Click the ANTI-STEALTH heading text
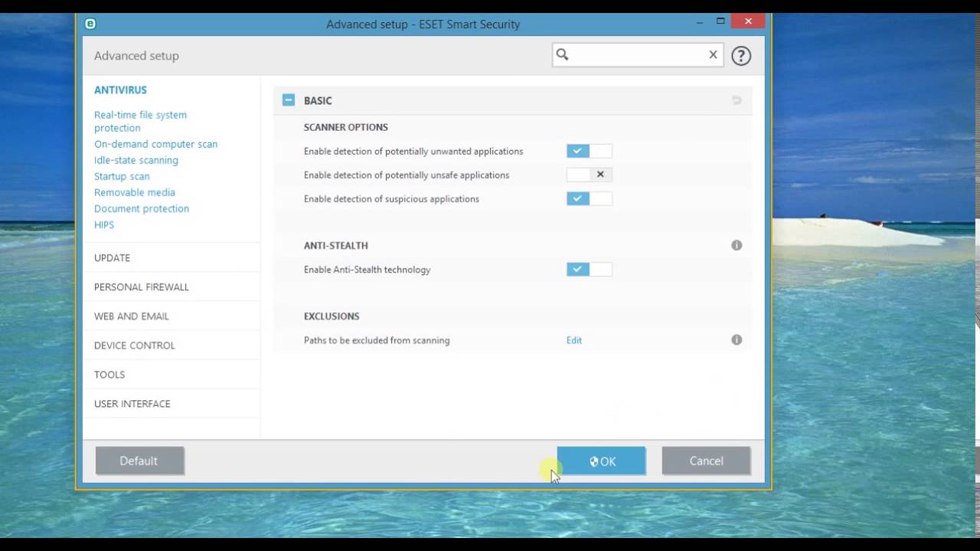 [336, 246]
